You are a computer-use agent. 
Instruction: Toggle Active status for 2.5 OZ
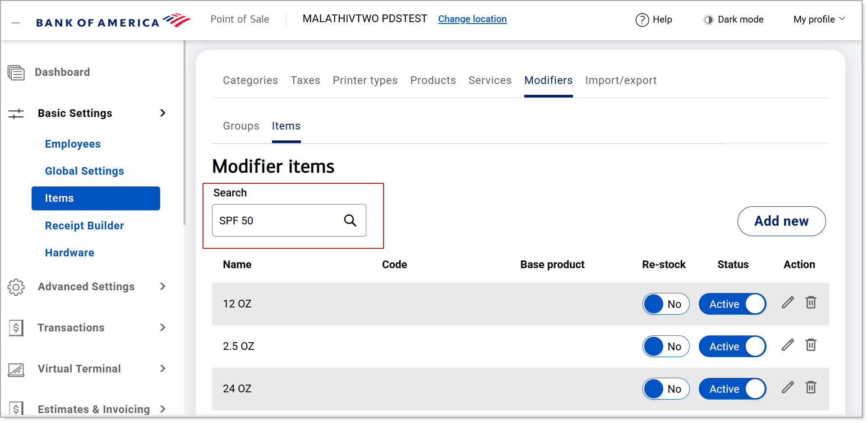coord(733,347)
